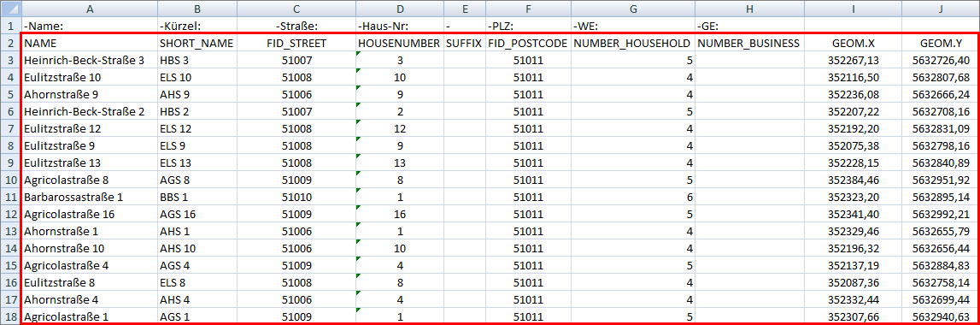Click GEOM.Y value 5632726,40
This screenshot has height=325, width=980.
click(940, 61)
